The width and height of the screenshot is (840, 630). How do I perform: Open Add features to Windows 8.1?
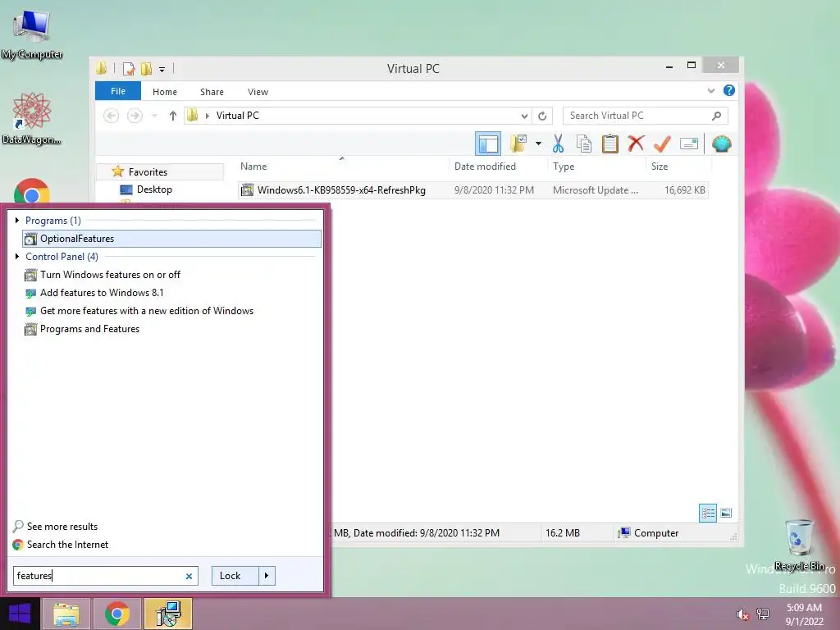102,293
